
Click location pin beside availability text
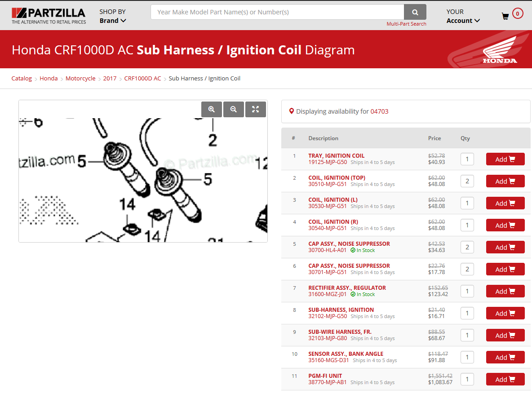click(291, 111)
